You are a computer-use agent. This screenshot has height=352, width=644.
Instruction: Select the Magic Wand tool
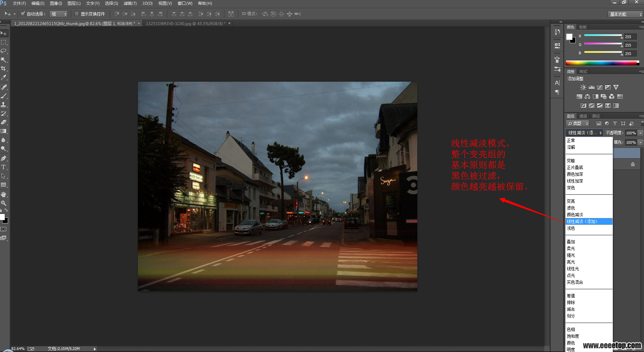(4, 60)
